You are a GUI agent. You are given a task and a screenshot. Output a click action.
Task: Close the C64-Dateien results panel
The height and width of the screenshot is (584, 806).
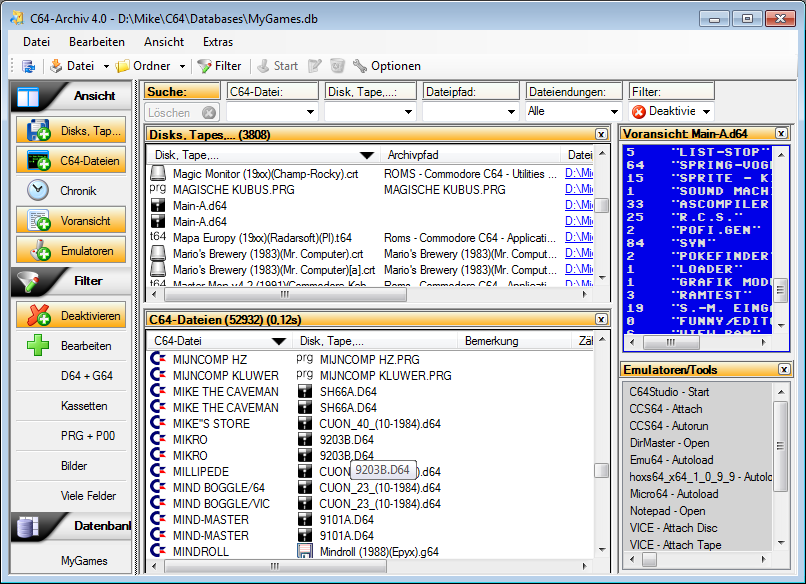tap(601, 319)
